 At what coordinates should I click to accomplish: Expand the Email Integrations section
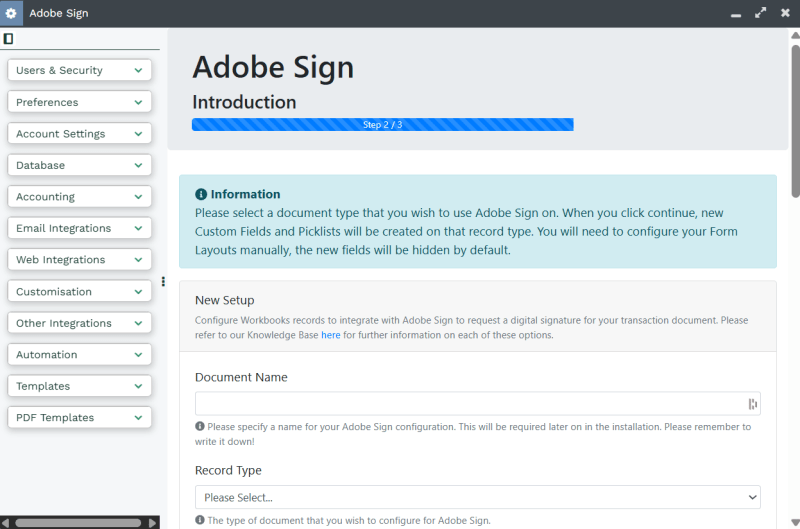(80, 228)
